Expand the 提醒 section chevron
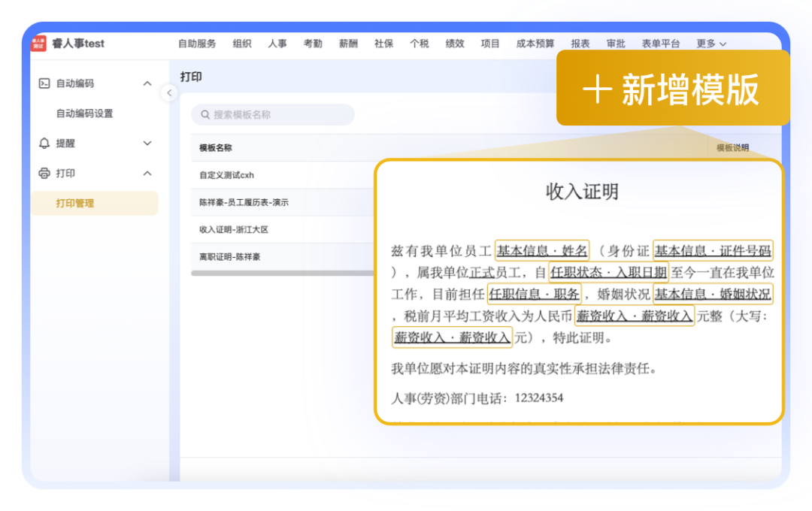 (147, 143)
